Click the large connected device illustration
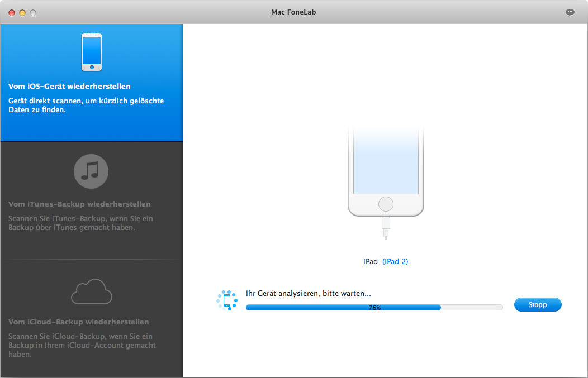 [x=386, y=183]
